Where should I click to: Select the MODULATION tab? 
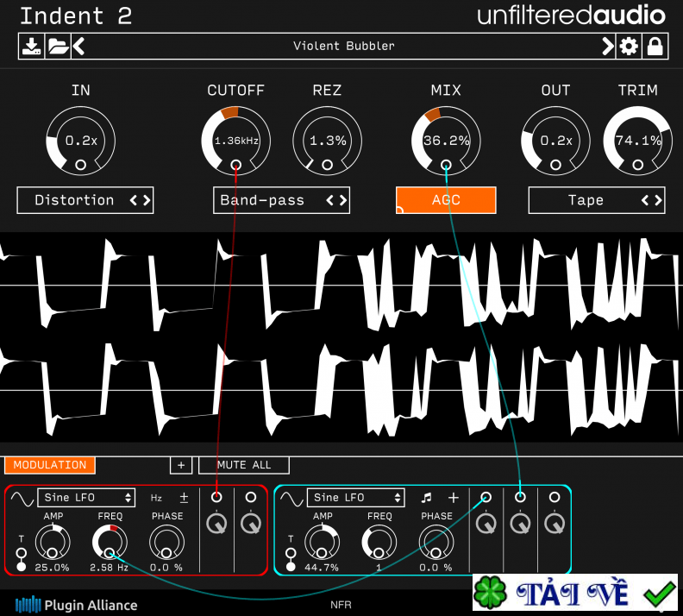tap(50, 465)
